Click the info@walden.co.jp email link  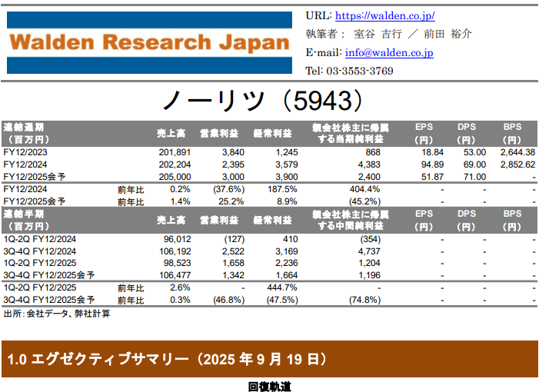[389, 52]
